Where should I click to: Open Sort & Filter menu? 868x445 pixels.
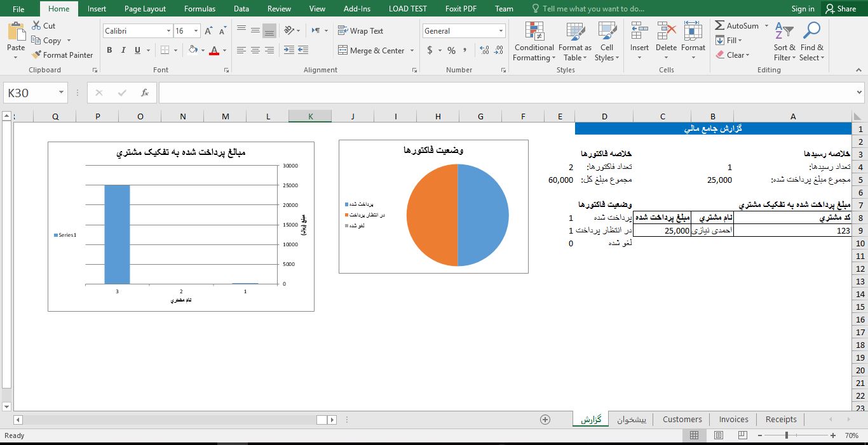click(x=784, y=41)
